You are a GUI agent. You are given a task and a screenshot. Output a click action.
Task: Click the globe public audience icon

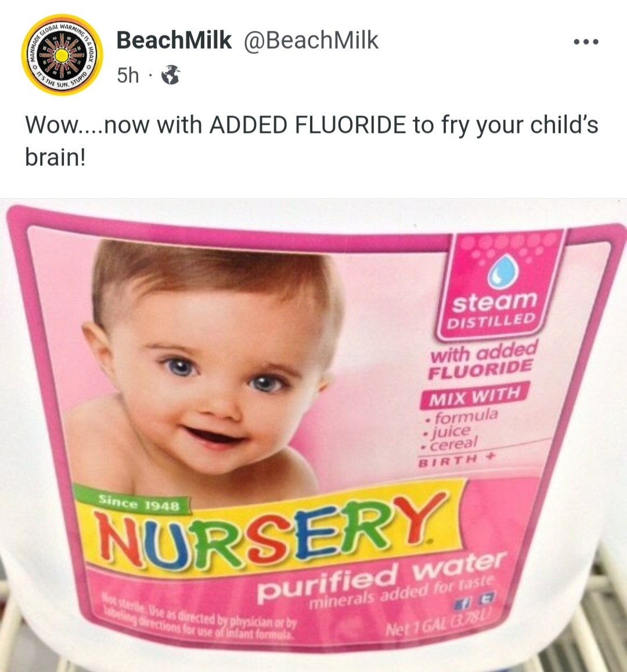(x=170, y=75)
